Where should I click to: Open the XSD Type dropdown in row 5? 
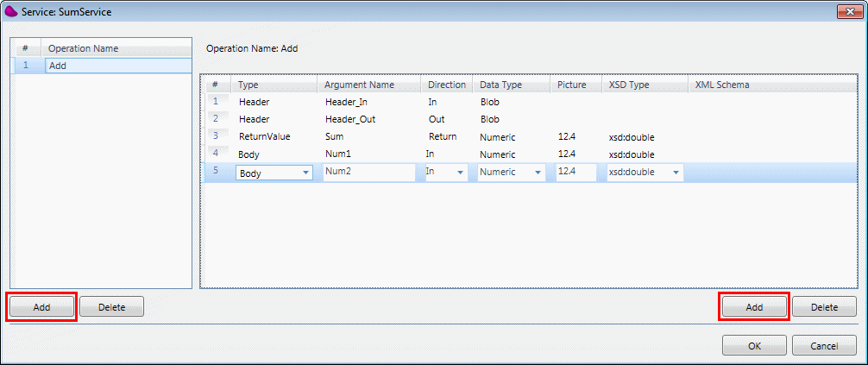tap(645, 173)
